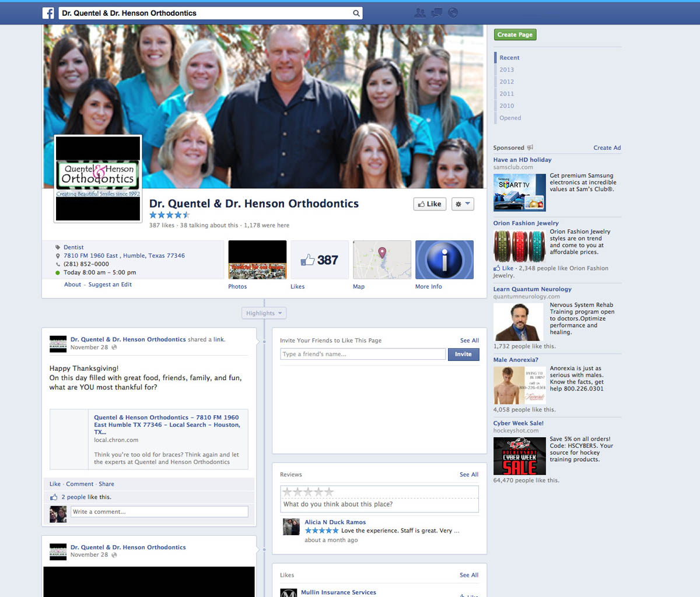This screenshot has height=597, width=700.
Task: Click the search magnifier icon
Action: [x=356, y=13]
